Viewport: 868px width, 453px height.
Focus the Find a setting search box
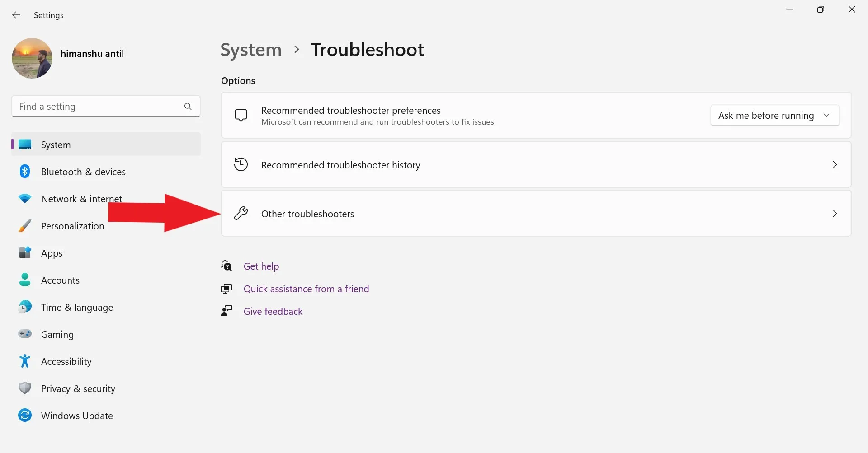pyautogui.click(x=97, y=107)
